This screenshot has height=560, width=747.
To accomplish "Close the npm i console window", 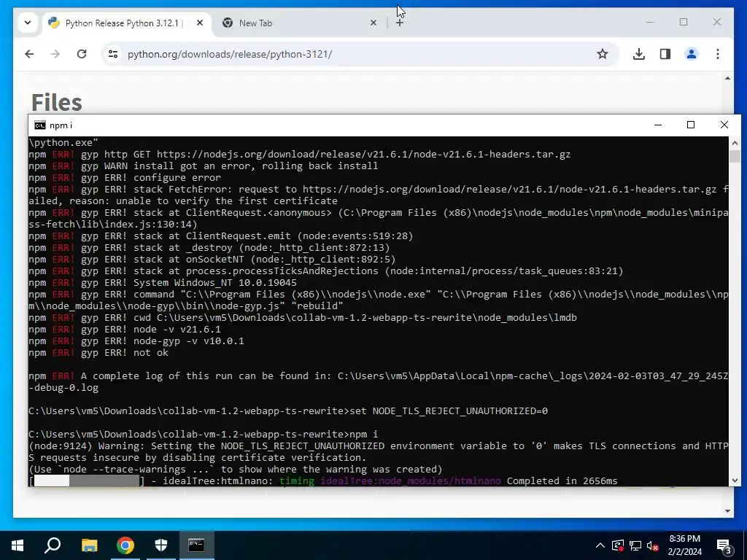I will 724,125.
